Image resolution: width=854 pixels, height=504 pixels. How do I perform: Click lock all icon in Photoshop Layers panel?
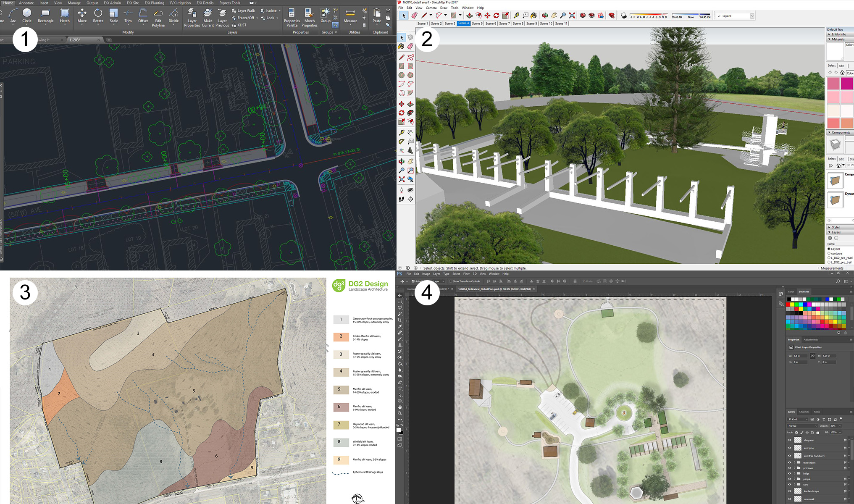817,432
